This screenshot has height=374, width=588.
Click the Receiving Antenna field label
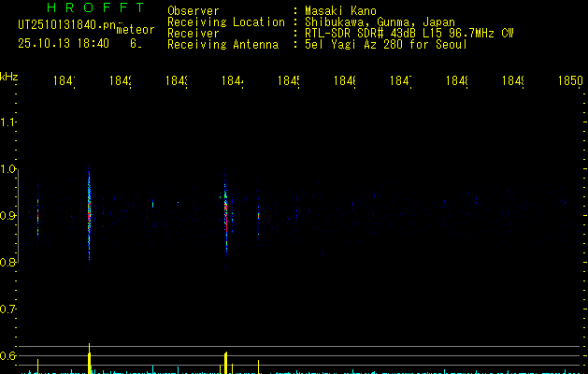[224, 44]
